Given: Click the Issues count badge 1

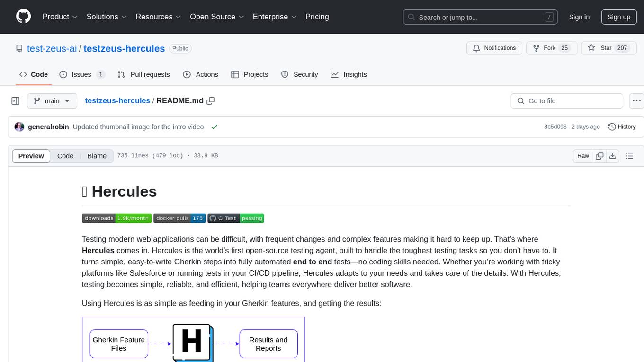Looking at the screenshot, I should (x=100, y=74).
